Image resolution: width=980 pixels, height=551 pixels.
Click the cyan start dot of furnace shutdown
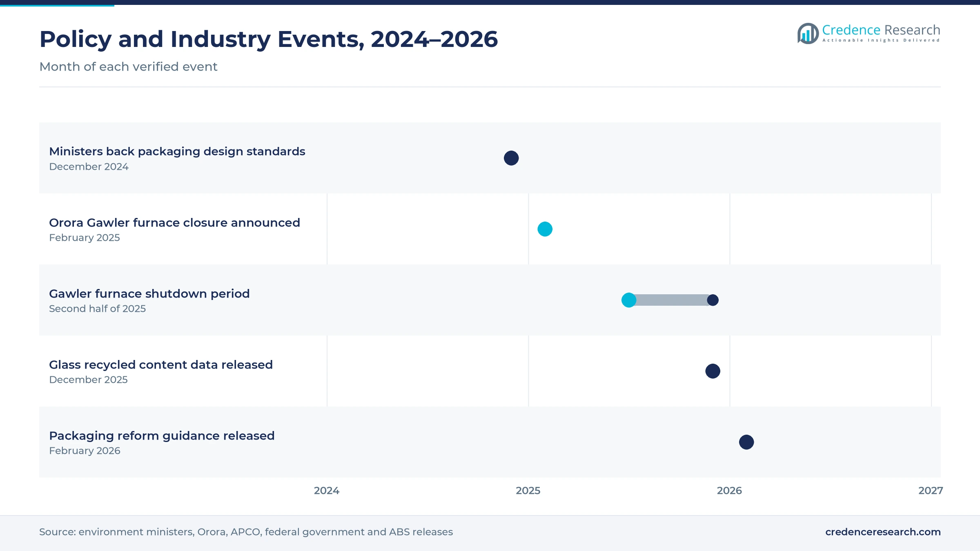629,300
